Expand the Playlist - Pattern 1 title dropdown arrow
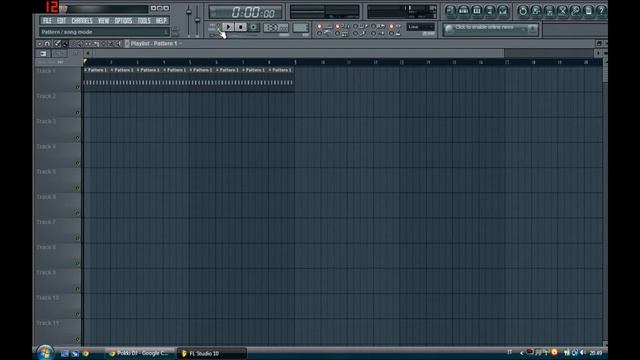The width and height of the screenshot is (640, 360). pyautogui.click(x=180, y=44)
